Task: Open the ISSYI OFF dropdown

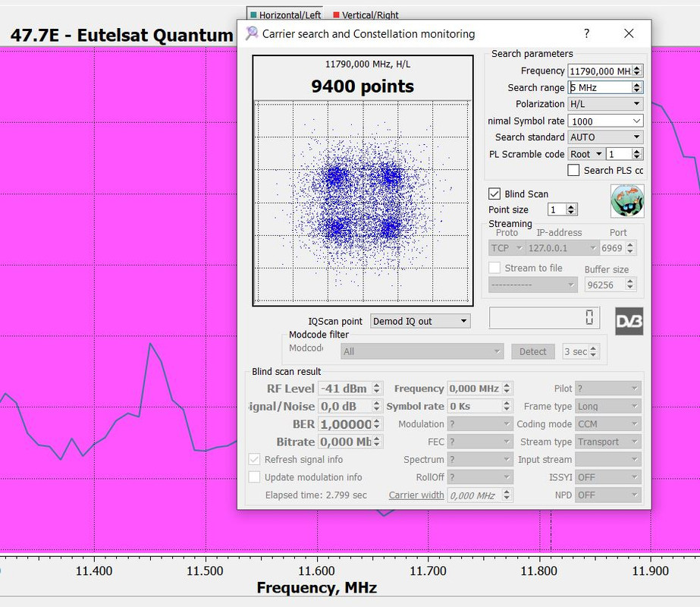Action: pyautogui.click(x=608, y=477)
